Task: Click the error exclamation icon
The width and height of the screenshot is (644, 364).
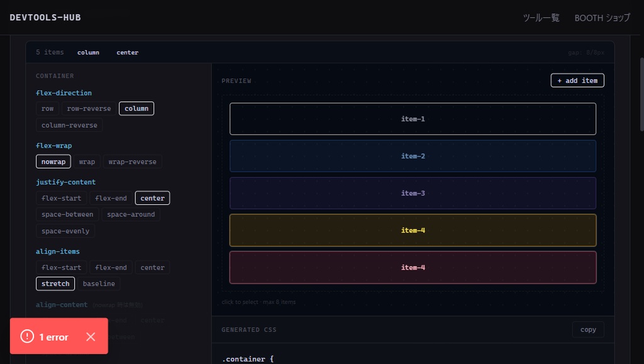Action: [x=27, y=336]
